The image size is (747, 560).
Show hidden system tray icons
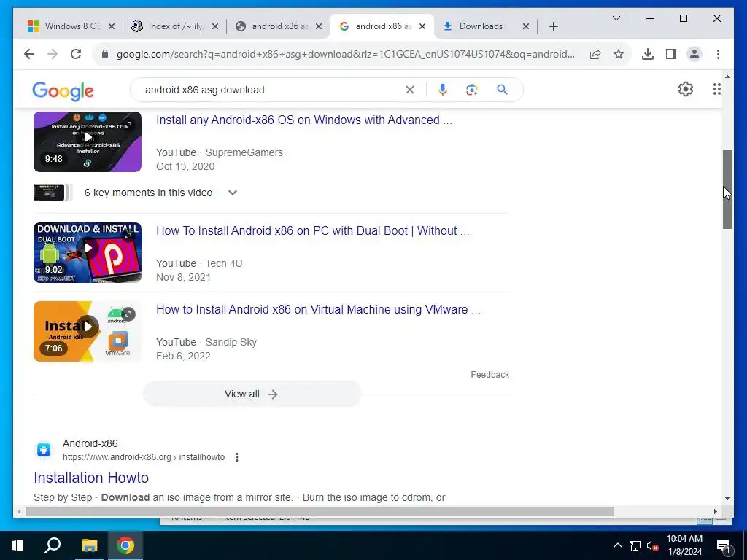point(617,545)
